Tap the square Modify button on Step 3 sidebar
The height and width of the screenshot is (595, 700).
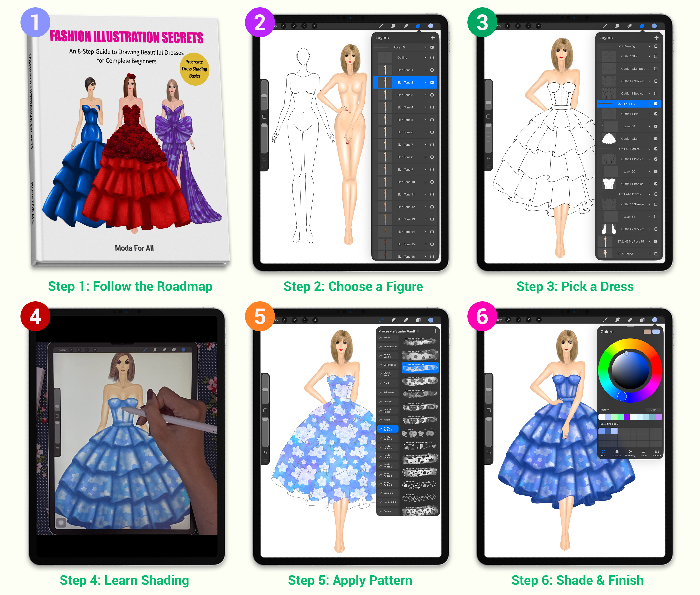(x=488, y=117)
